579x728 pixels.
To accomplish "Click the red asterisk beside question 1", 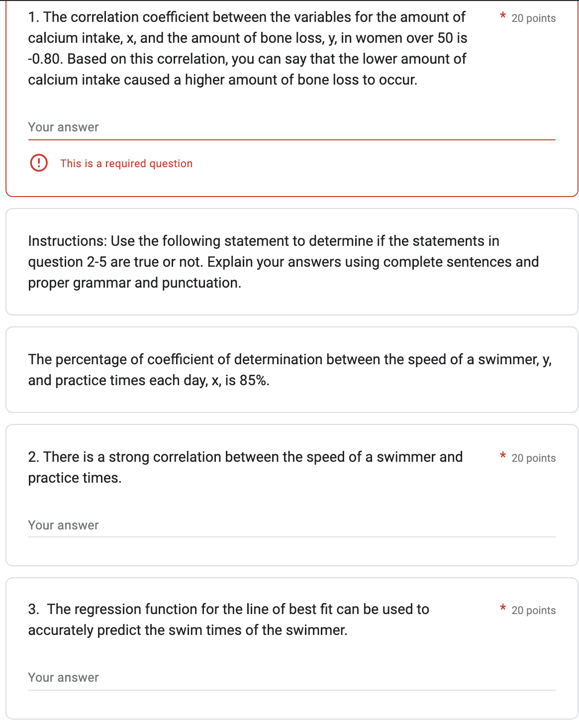I will 501,15.
